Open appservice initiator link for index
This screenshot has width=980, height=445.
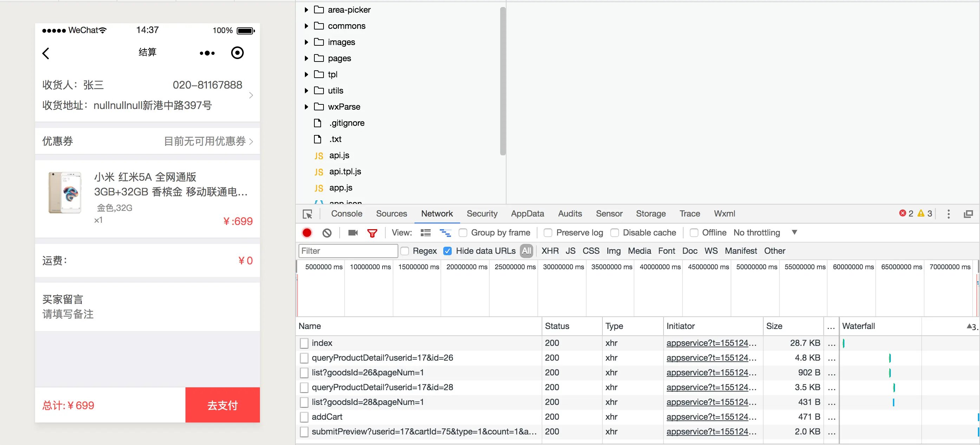(x=711, y=343)
